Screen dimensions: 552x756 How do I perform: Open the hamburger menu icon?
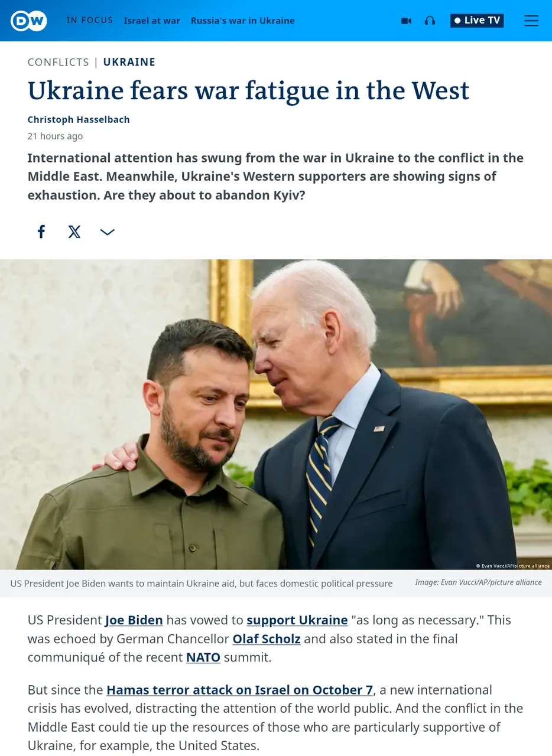tap(531, 21)
